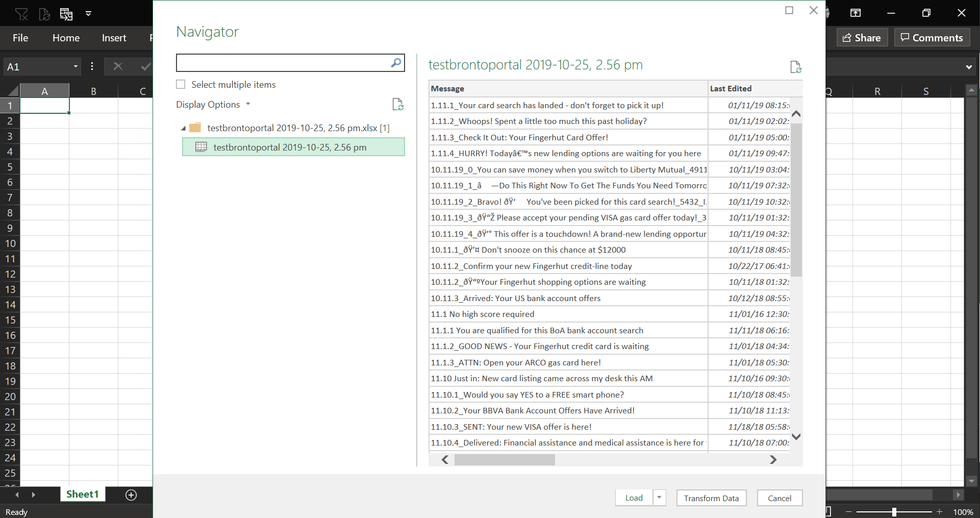Screen dimensions: 980x518
Task: Open the Display Options dropdown
Action: tap(213, 105)
